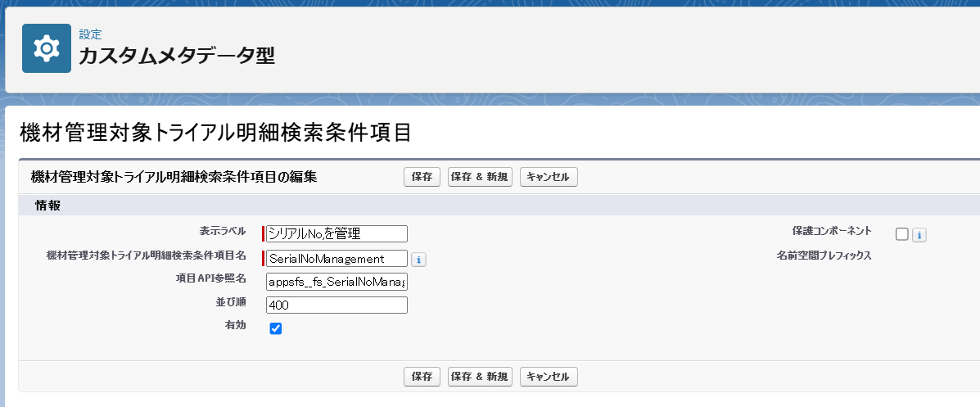
Task: Click info icon beside SerialNoManagement field
Action: 418,260
